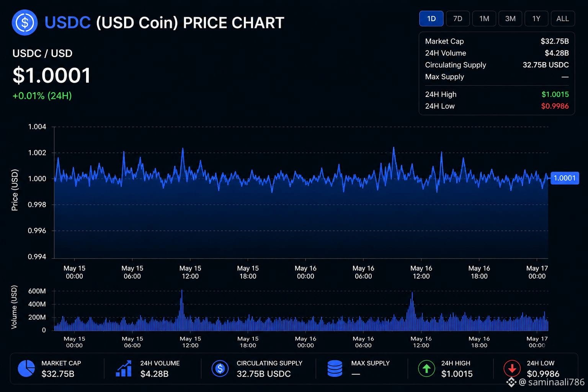Click the $32.75B market cap in bottom bar
The height and width of the screenshot is (392, 588).
[x=58, y=374]
